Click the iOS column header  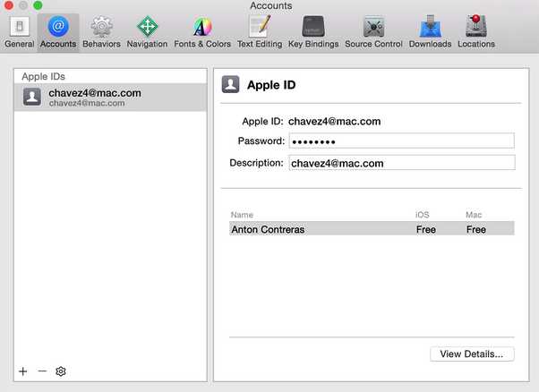(422, 215)
